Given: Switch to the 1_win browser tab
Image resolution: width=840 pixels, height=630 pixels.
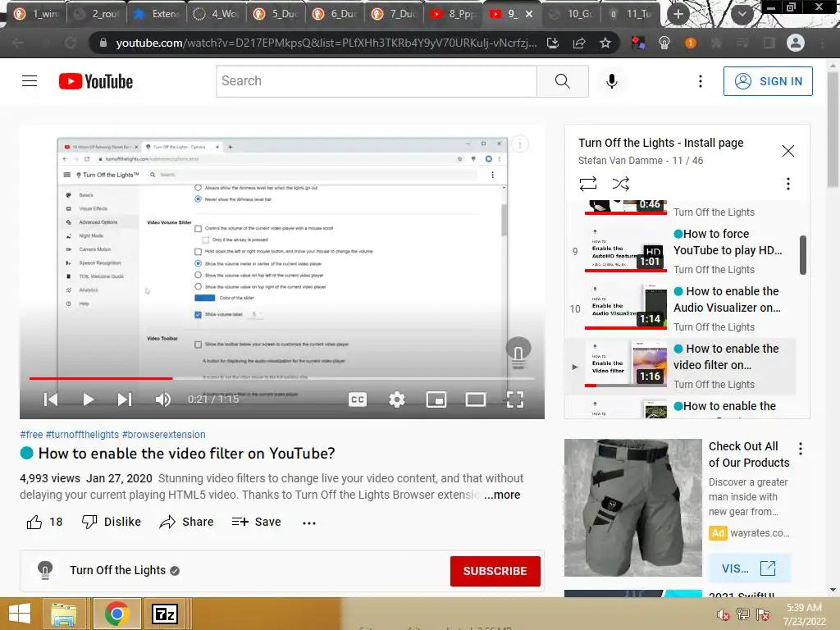Looking at the screenshot, I should [x=38, y=14].
